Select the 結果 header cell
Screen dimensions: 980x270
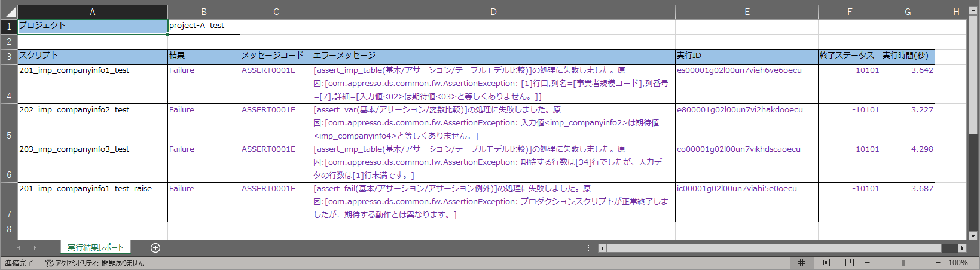coord(204,56)
